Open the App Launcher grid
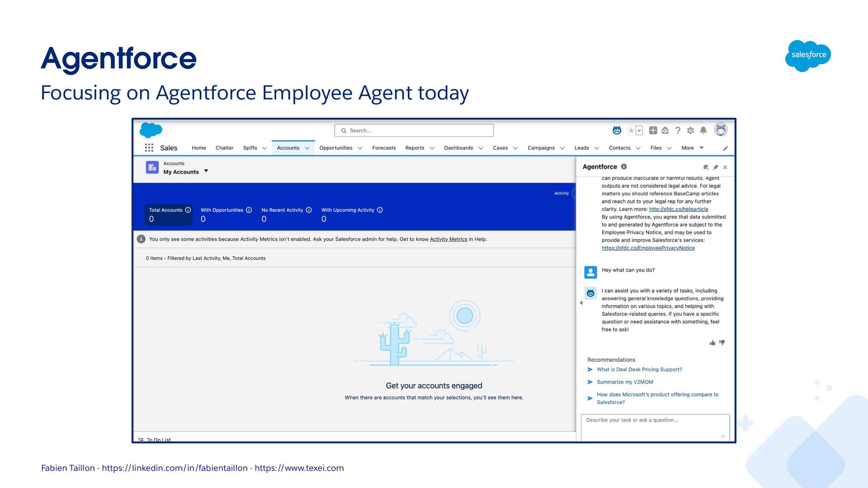 pyautogui.click(x=149, y=148)
